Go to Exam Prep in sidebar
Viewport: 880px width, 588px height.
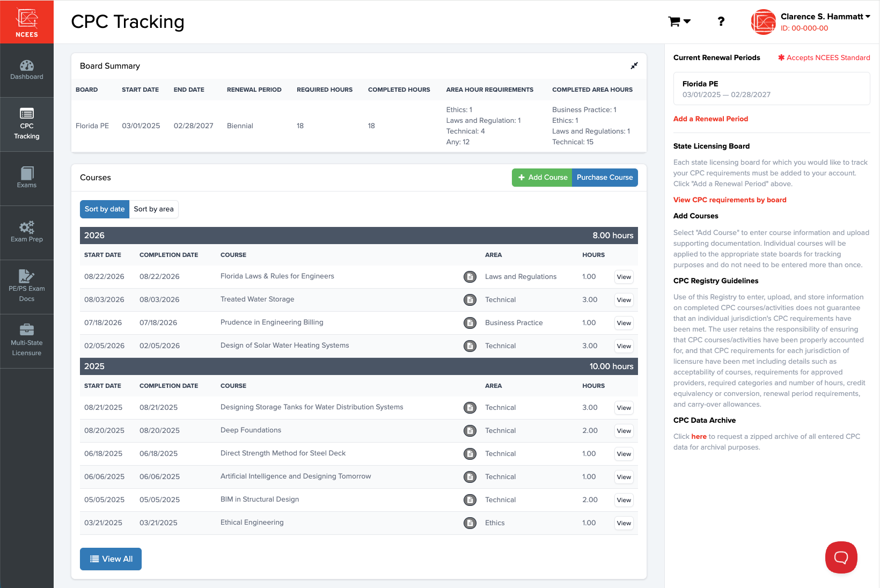pyautogui.click(x=27, y=232)
